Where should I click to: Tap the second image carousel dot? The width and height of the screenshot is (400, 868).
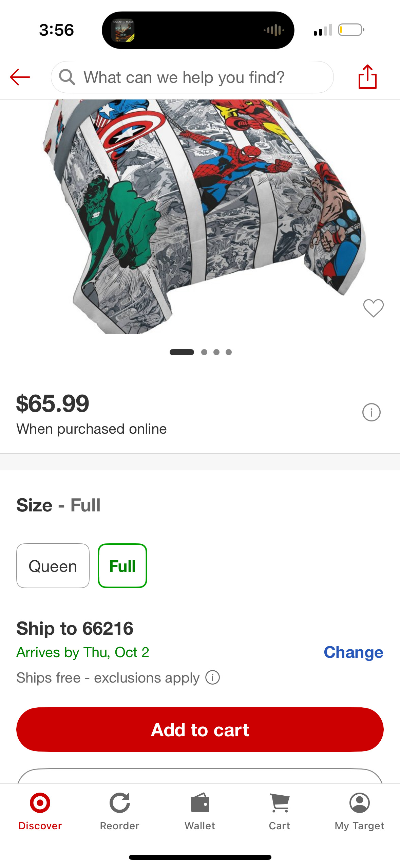tap(204, 352)
